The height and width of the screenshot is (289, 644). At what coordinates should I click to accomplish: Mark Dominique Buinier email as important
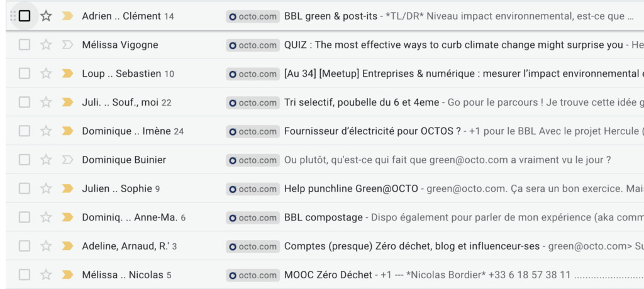(67, 160)
